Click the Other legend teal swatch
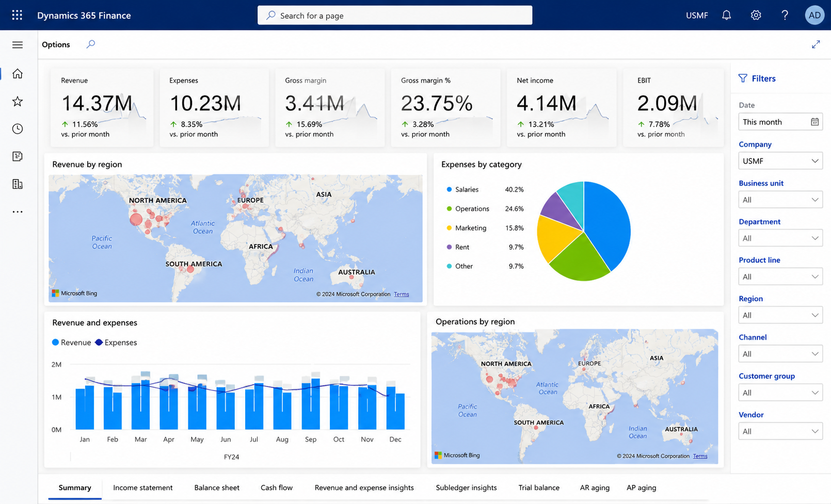Image resolution: width=831 pixels, height=504 pixels. pos(449,266)
